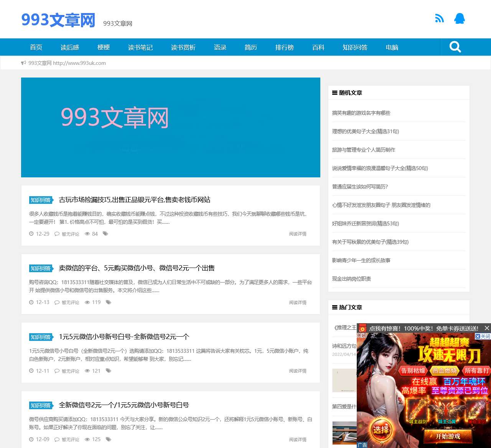Click the megaphone icon before 993文章网 notice
Viewport: 491px width, 448px height.
coord(24,63)
